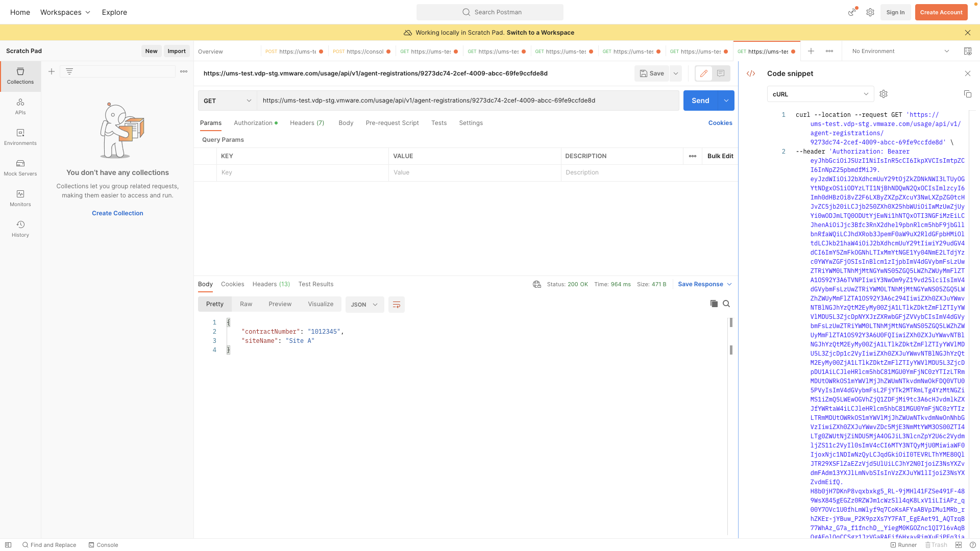Open the response Headers (13) tab

pyautogui.click(x=271, y=284)
